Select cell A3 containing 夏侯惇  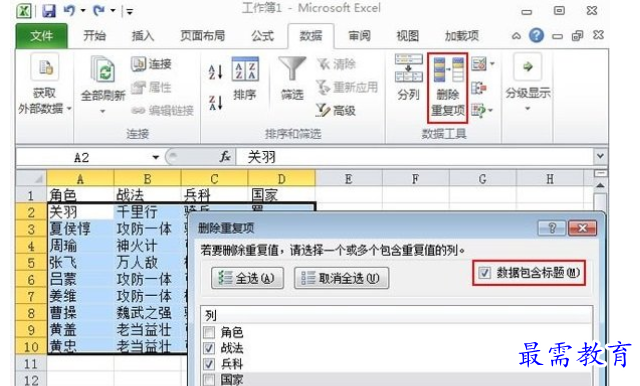[x=80, y=228]
